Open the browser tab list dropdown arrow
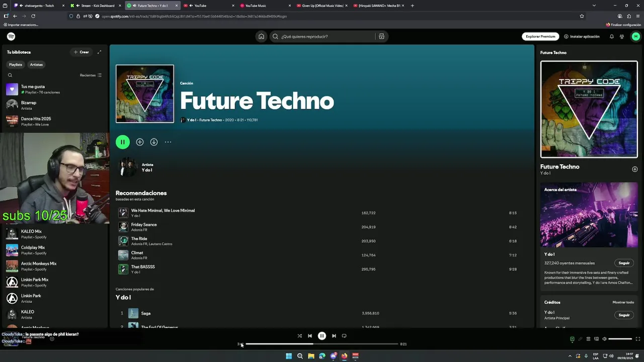 [594, 6]
